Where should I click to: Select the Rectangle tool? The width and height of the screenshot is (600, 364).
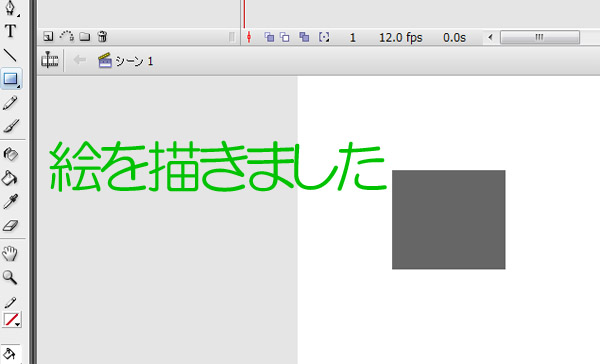(11, 79)
